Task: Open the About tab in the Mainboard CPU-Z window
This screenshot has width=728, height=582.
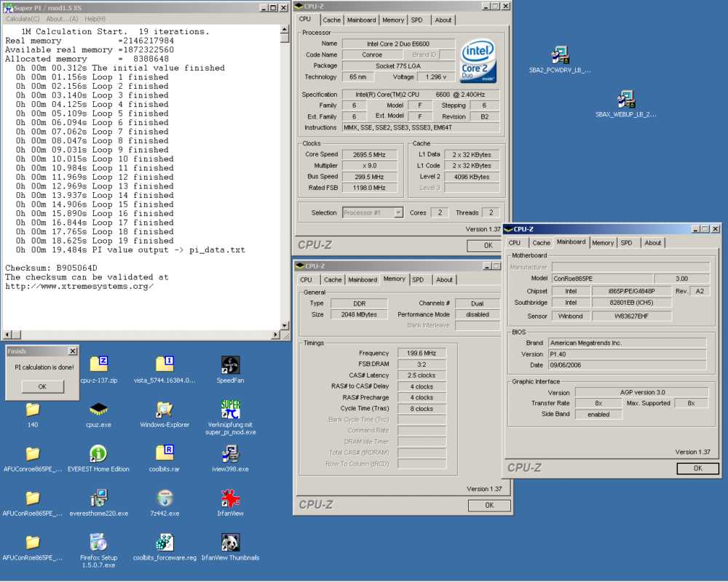Action: (653, 243)
